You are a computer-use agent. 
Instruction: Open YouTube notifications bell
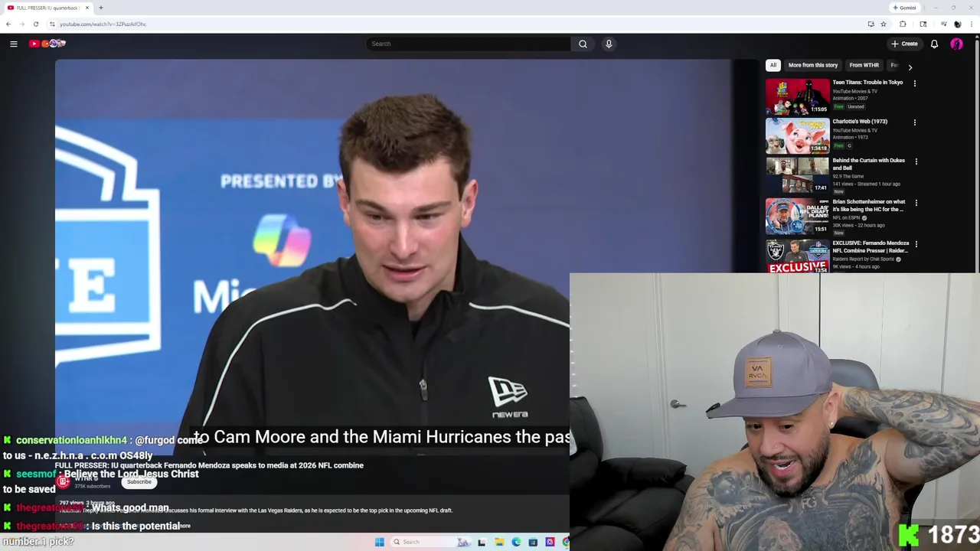coord(934,44)
